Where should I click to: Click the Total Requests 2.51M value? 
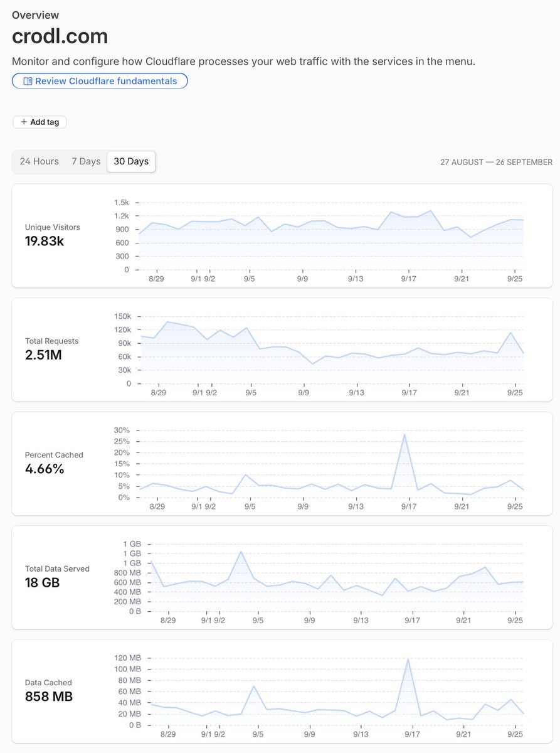pyautogui.click(x=43, y=355)
